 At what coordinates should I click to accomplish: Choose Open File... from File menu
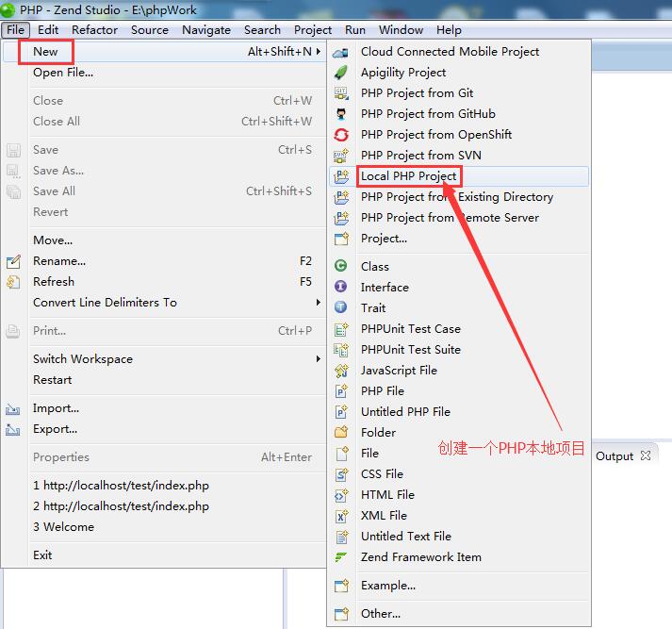click(165, 73)
